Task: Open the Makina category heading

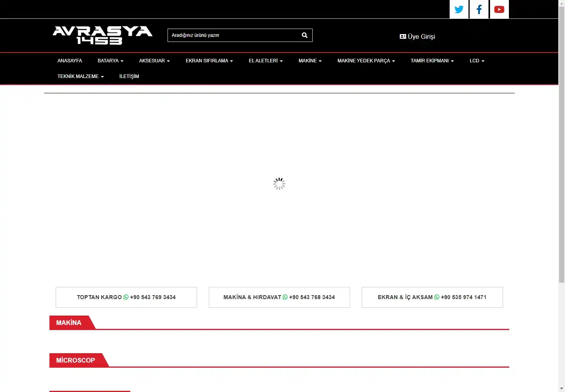Action: pos(69,323)
